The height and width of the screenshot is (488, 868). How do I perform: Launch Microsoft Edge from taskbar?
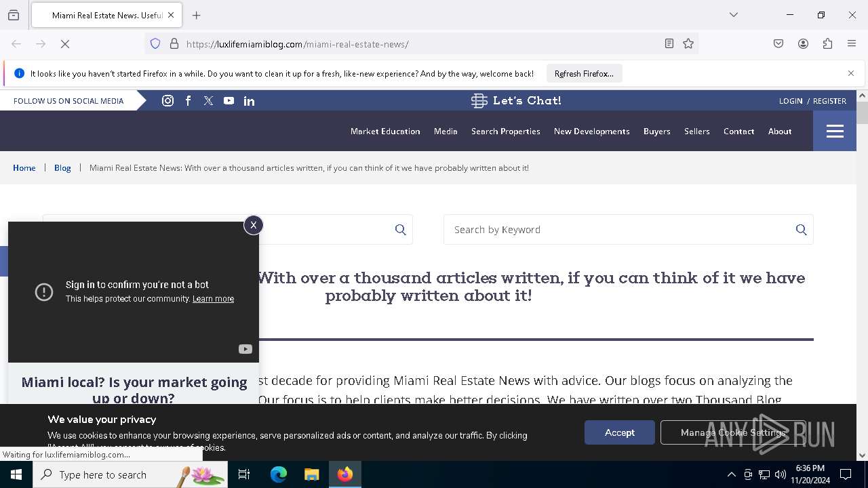click(x=279, y=474)
